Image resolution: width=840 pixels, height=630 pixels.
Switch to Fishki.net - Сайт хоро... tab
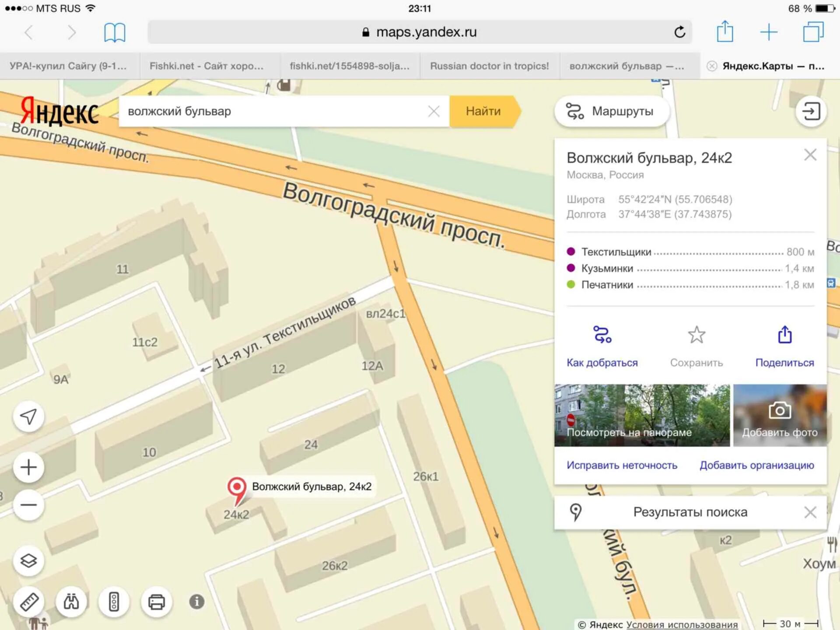click(x=210, y=66)
